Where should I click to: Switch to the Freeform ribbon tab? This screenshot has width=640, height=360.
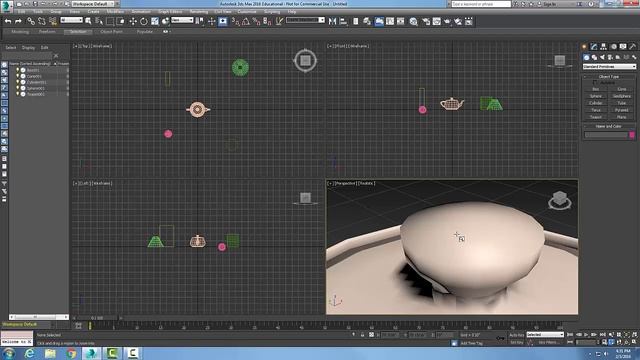pyautogui.click(x=47, y=31)
